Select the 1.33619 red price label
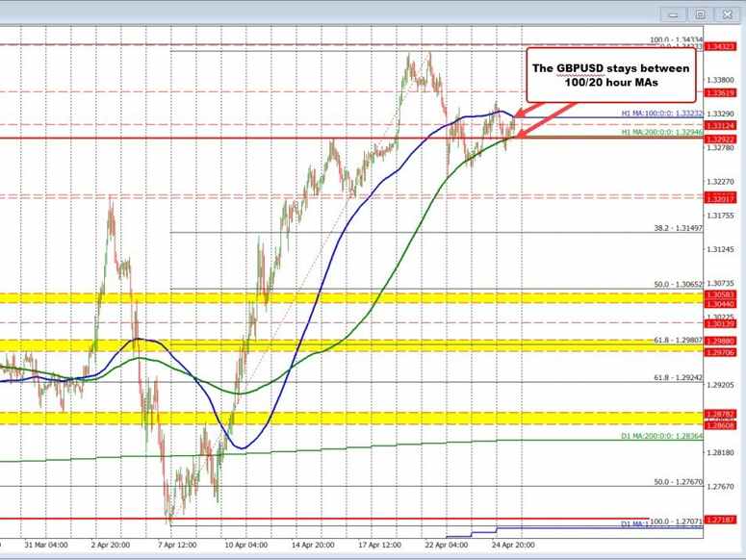This screenshot has width=746, height=560. [x=720, y=93]
